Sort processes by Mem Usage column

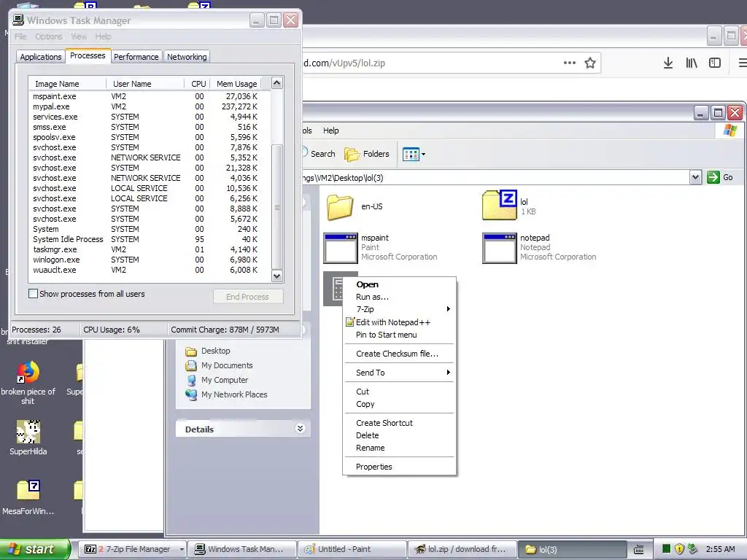click(236, 83)
